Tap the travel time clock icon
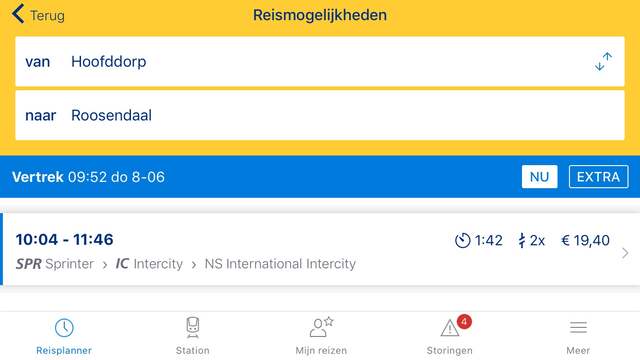The width and height of the screenshot is (640, 360). (x=462, y=240)
